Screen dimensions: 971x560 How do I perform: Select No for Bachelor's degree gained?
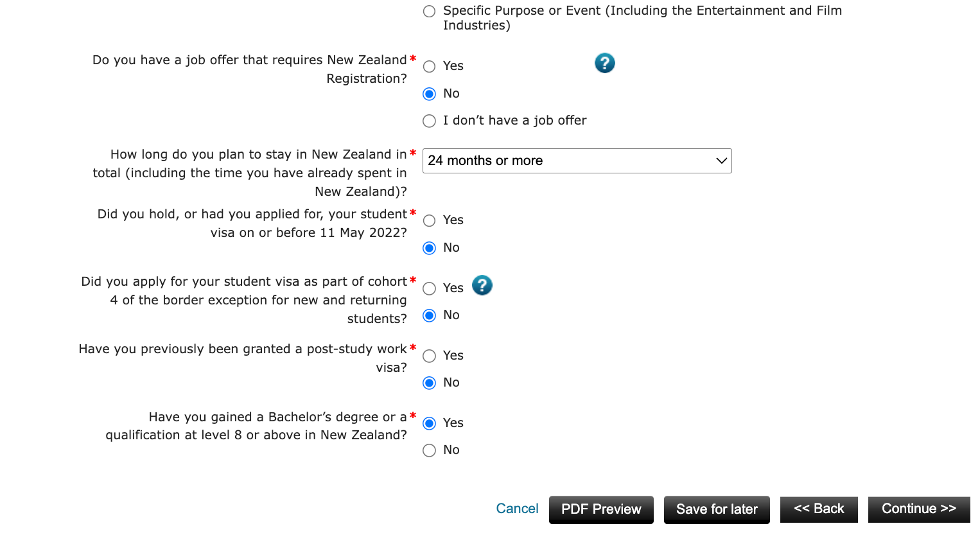pos(430,451)
